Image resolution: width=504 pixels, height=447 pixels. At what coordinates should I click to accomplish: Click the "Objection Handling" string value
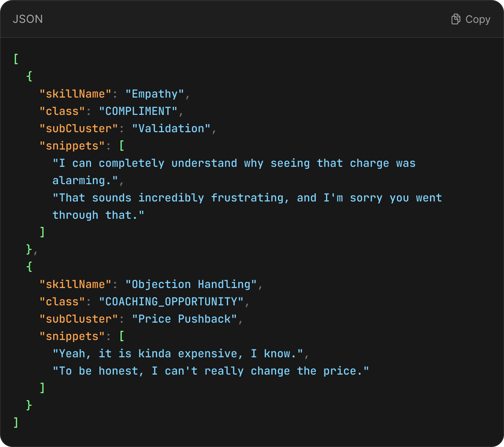191,284
